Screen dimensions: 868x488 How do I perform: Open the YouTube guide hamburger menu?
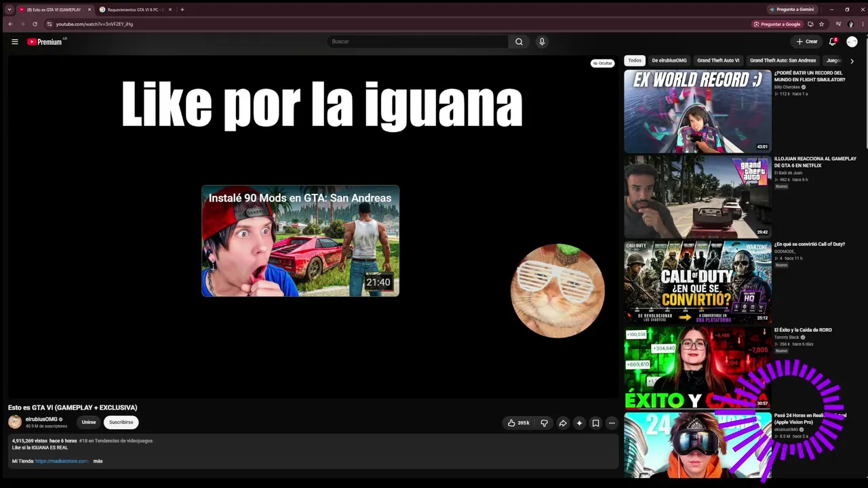[14, 41]
